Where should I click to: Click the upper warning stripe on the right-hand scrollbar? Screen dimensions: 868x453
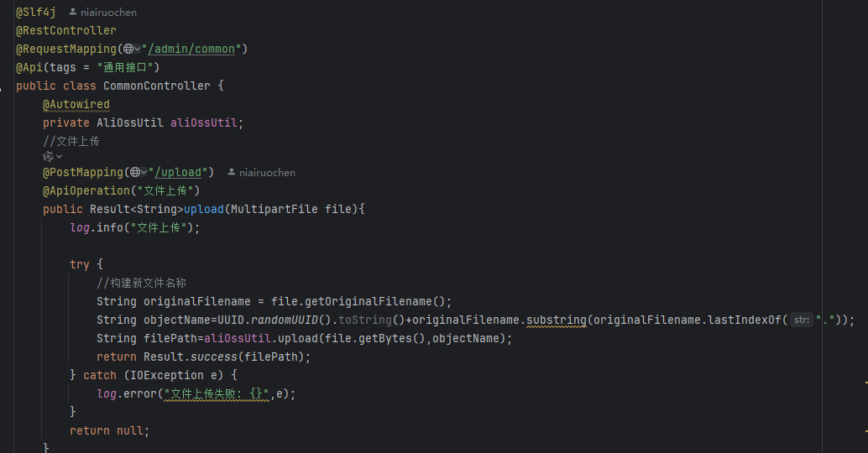click(x=865, y=383)
